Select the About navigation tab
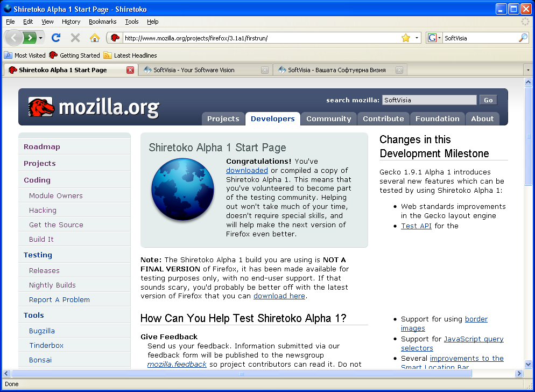Viewport: 535px width, 392px height. coord(482,119)
